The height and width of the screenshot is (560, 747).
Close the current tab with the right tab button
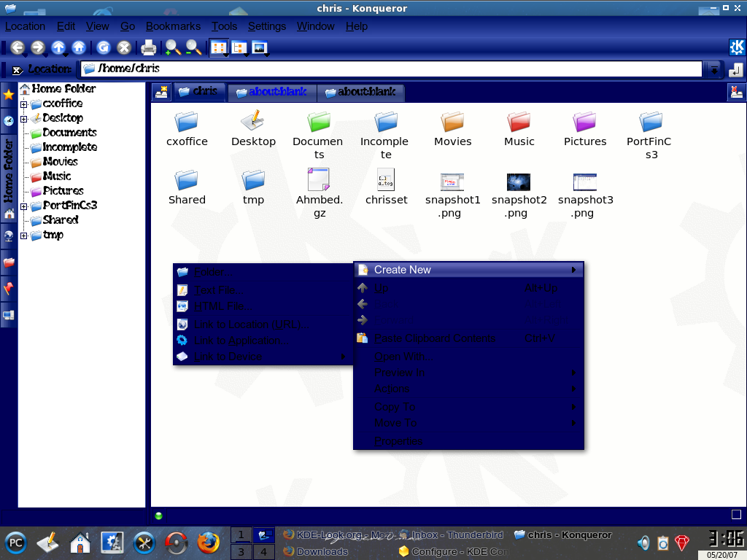point(737,92)
